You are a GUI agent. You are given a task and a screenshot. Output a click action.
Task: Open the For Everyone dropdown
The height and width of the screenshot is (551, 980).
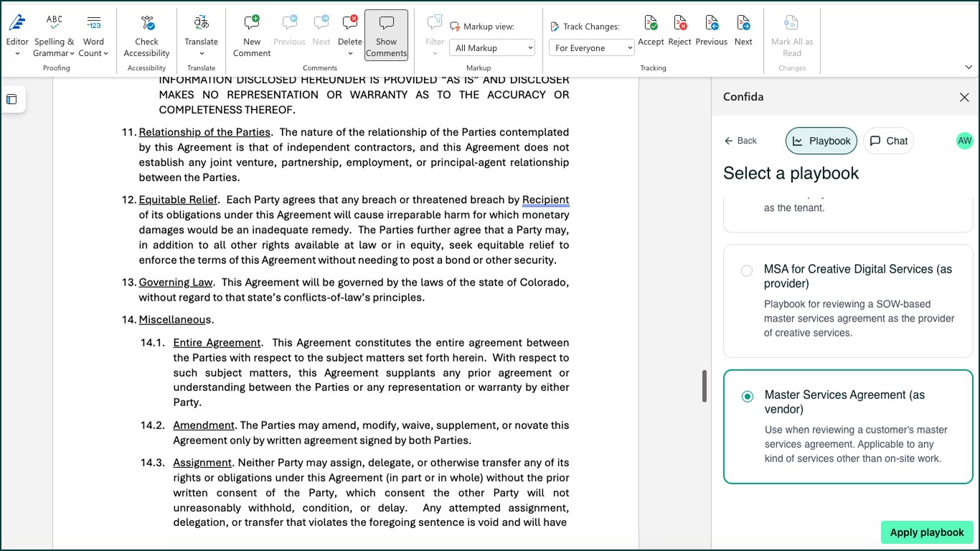[592, 48]
